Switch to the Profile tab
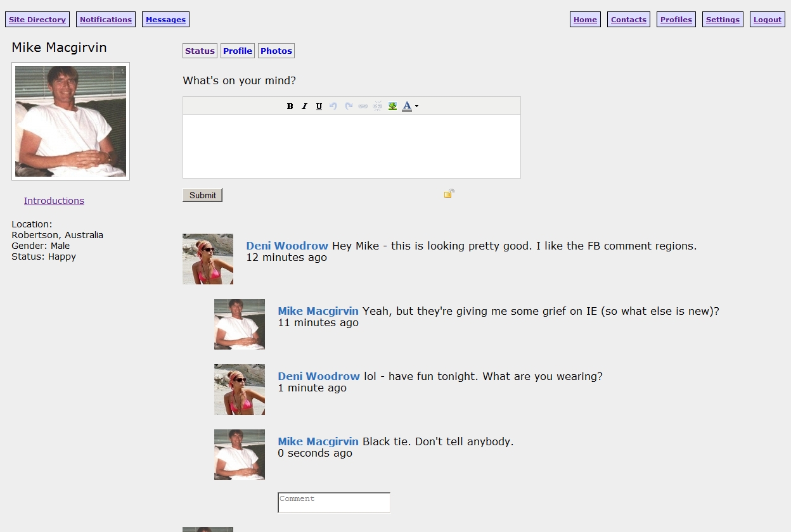Screen dimensions: 791x532 tap(238, 51)
